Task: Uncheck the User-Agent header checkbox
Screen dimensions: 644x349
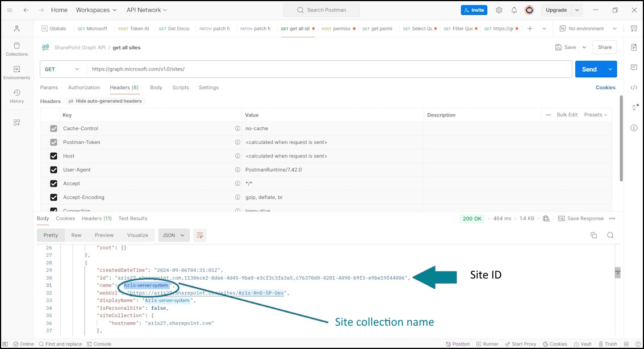Action: 53,170
